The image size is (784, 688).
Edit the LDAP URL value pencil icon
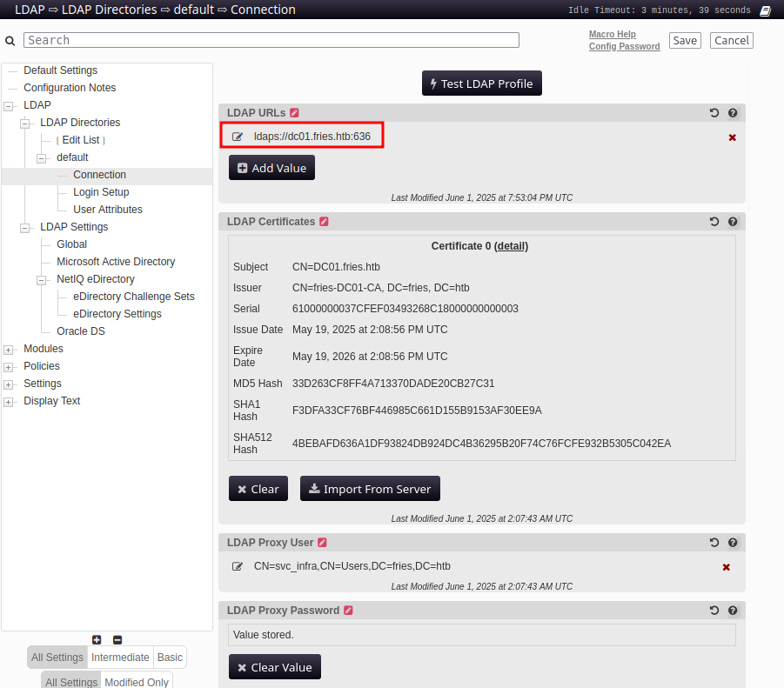(238, 137)
